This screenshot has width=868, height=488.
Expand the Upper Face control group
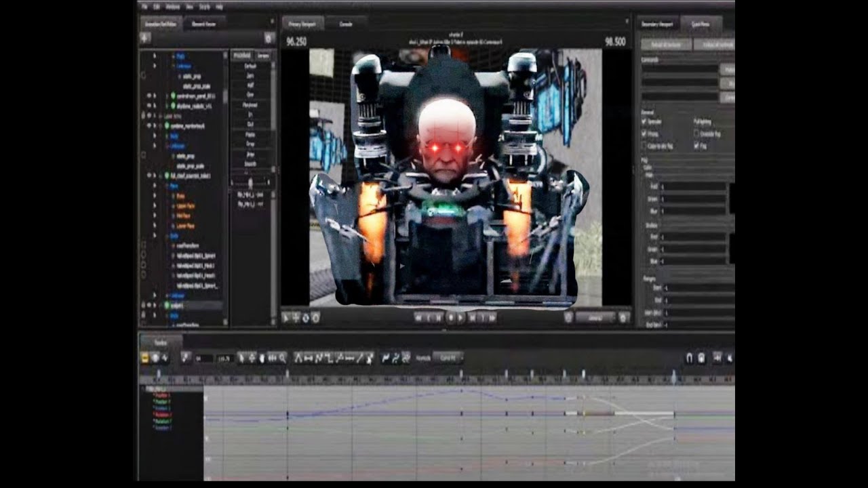pos(172,205)
